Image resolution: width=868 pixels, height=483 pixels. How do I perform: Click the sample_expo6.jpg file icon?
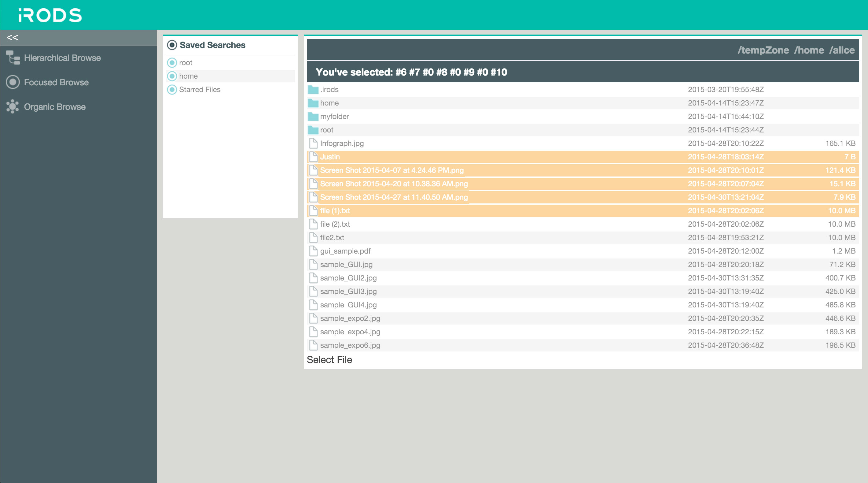pyautogui.click(x=313, y=346)
